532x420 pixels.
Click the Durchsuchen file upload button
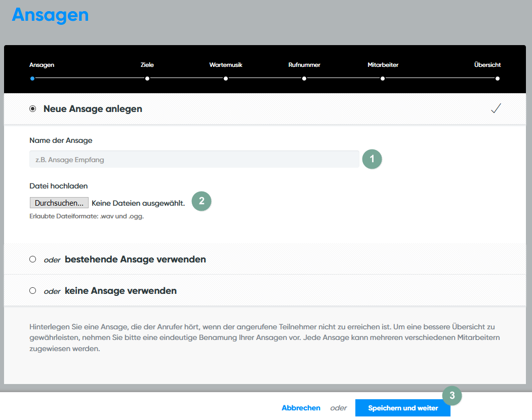pos(59,203)
